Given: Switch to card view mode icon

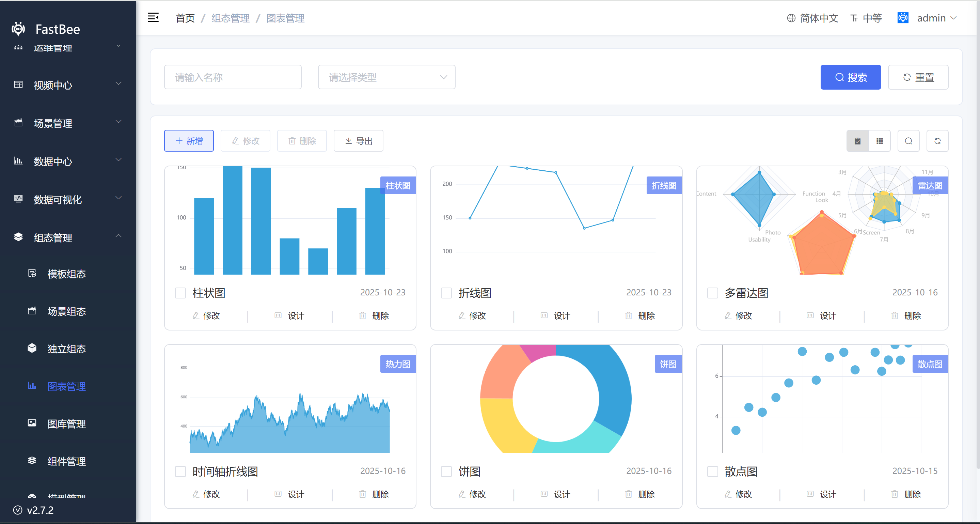Looking at the screenshot, I should point(857,141).
